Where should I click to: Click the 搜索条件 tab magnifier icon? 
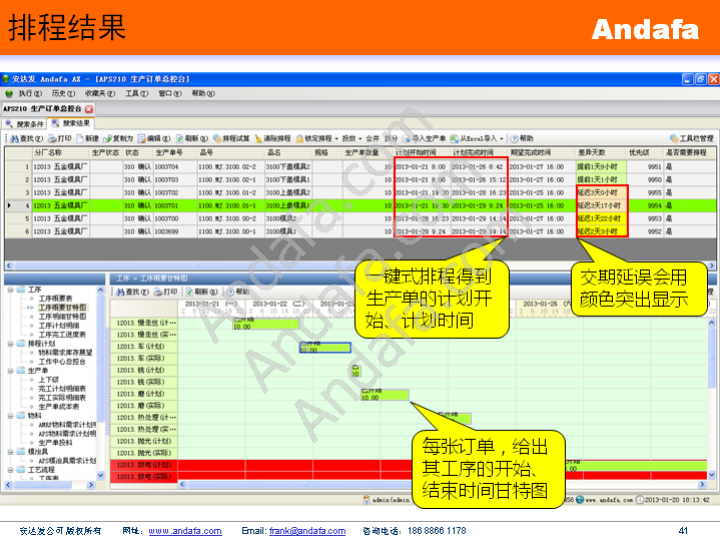point(10,124)
